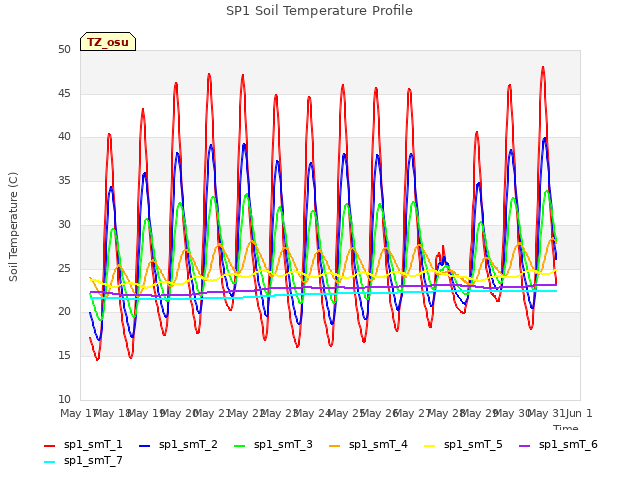Click the 10 y-axis tick label
640x480 pixels.
click(x=64, y=399)
